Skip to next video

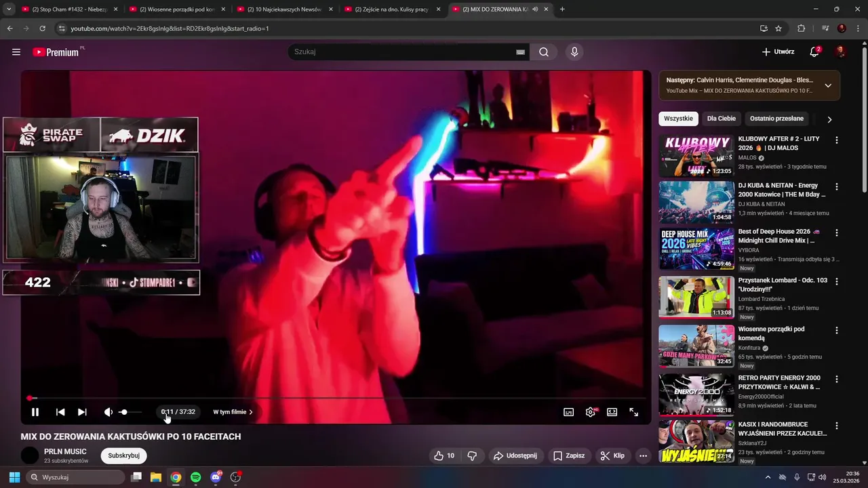click(82, 412)
